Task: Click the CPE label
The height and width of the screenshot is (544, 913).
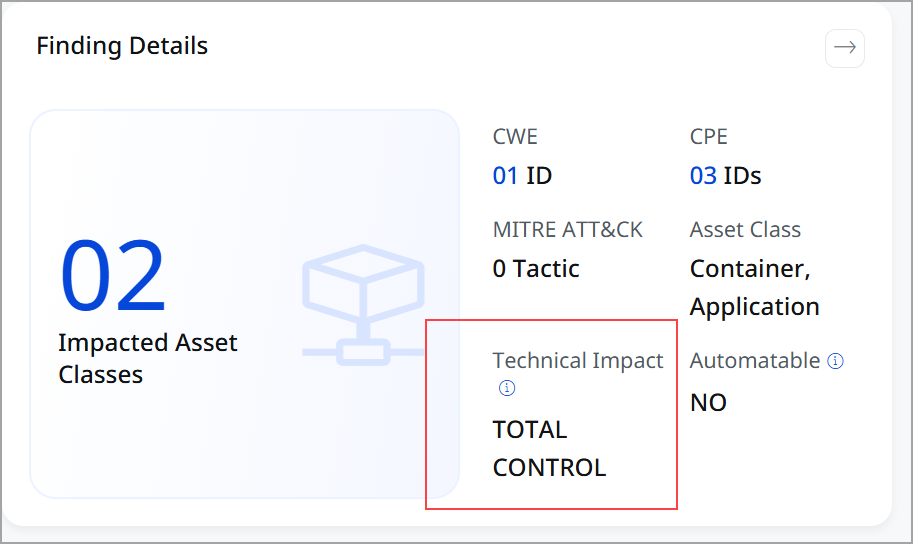Action: (x=709, y=136)
